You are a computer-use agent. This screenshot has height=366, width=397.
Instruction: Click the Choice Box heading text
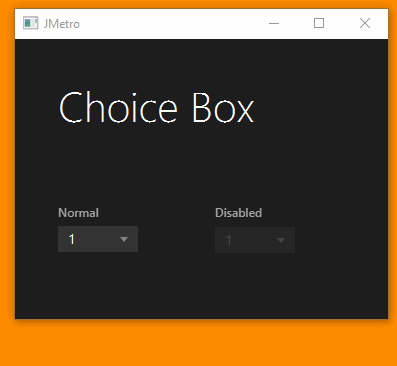[156, 108]
